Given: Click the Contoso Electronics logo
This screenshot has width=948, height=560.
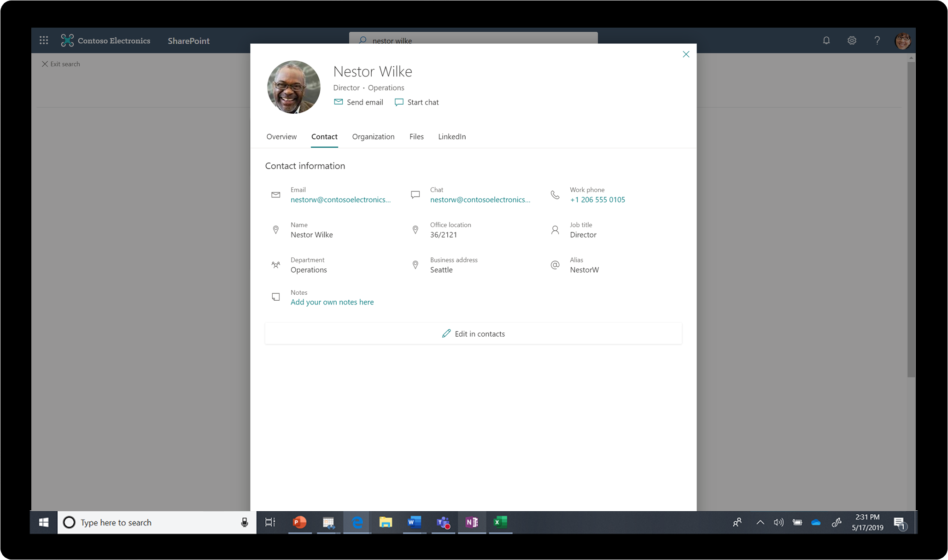Looking at the screenshot, I should click(x=67, y=41).
